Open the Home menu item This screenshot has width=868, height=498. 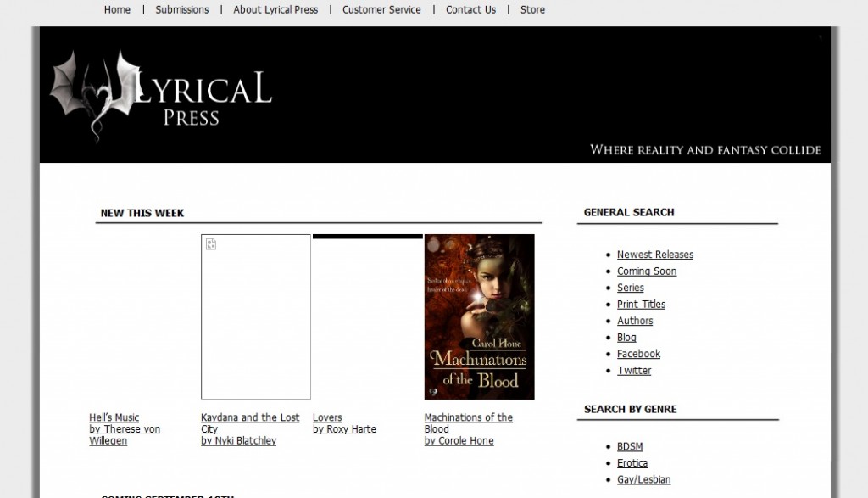tap(117, 10)
